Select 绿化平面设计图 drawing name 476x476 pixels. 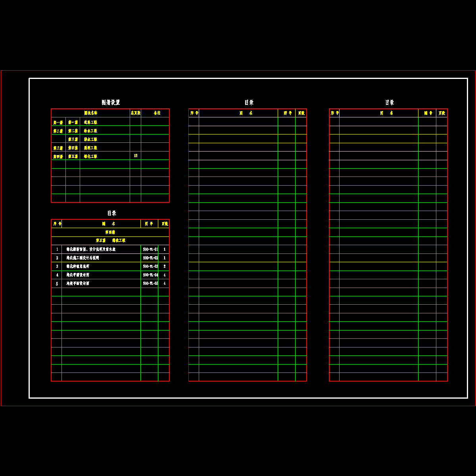(78, 275)
